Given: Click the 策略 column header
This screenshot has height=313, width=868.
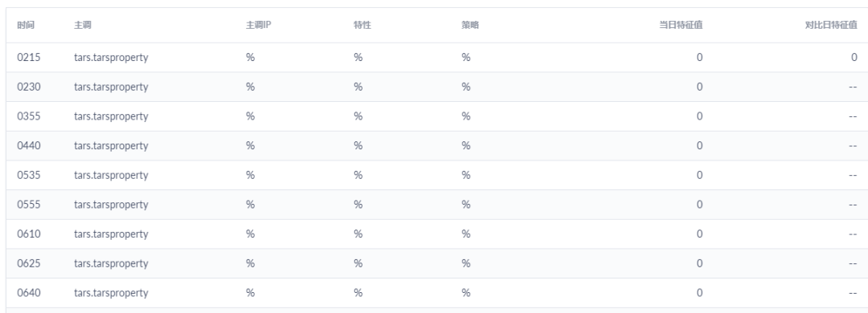Looking at the screenshot, I should click(470, 25).
